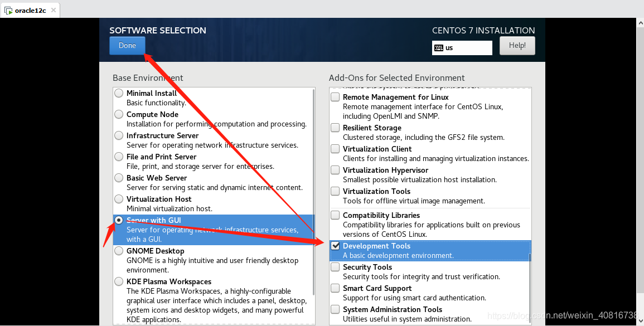Check the Virtualization Hypervisor add-on
The height and width of the screenshot is (326, 644).
coord(335,170)
